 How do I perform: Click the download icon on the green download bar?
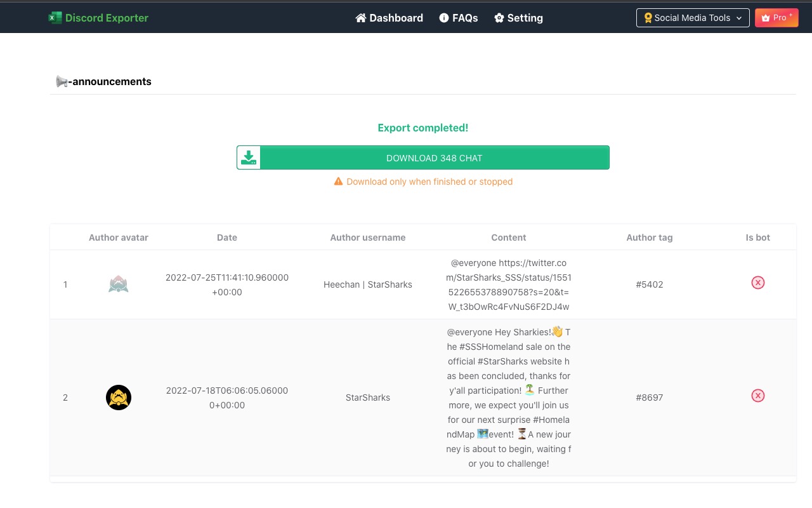[x=248, y=157]
